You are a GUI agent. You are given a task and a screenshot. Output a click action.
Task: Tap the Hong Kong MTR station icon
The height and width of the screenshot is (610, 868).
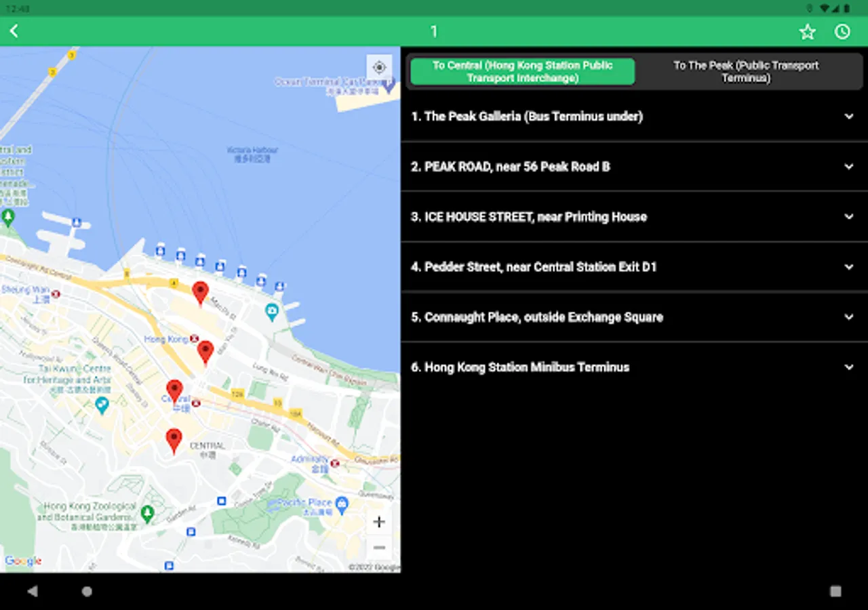pyautogui.click(x=195, y=338)
